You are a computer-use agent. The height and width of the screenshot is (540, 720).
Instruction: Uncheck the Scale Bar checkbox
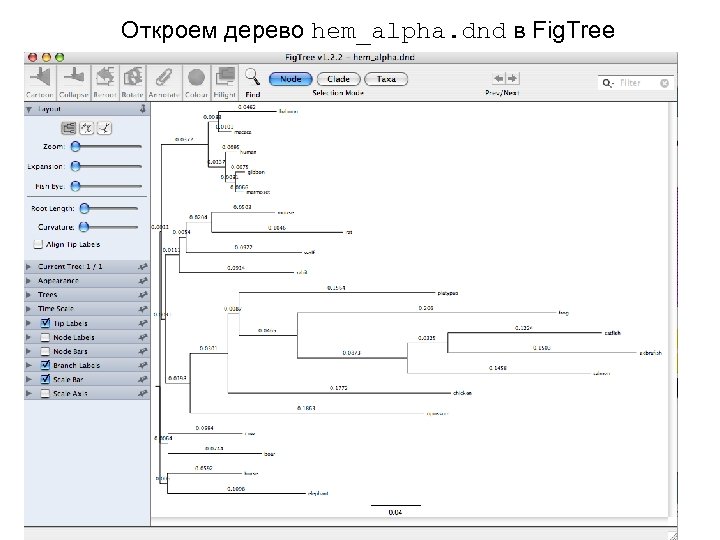(45, 379)
